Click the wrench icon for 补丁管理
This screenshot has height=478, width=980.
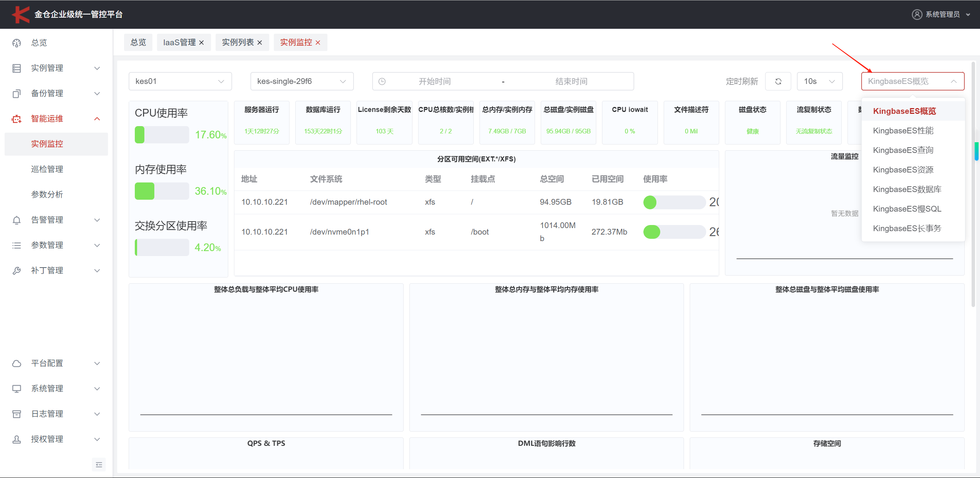click(16, 271)
